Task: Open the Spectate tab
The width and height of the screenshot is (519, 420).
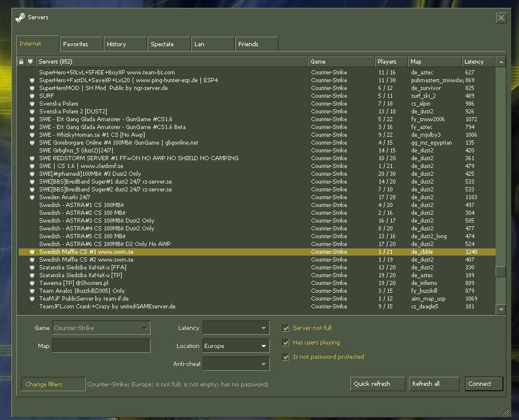Action: click(162, 44)
